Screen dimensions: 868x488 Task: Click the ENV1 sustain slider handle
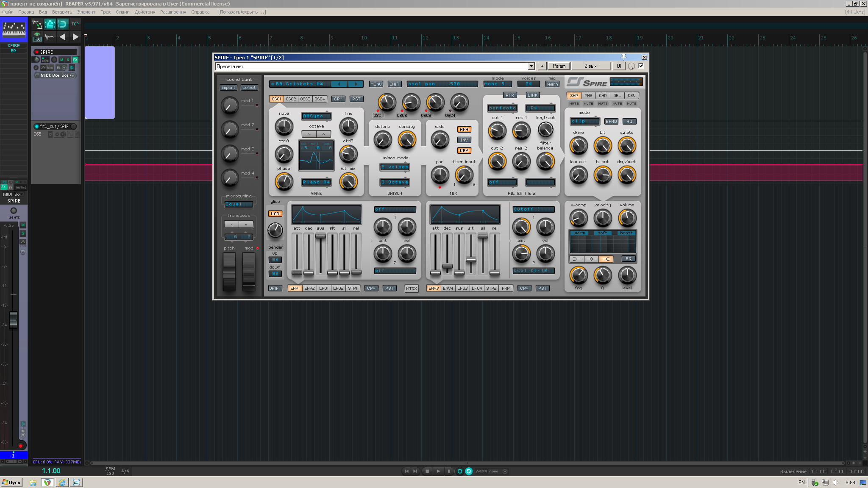coord(320,236)
